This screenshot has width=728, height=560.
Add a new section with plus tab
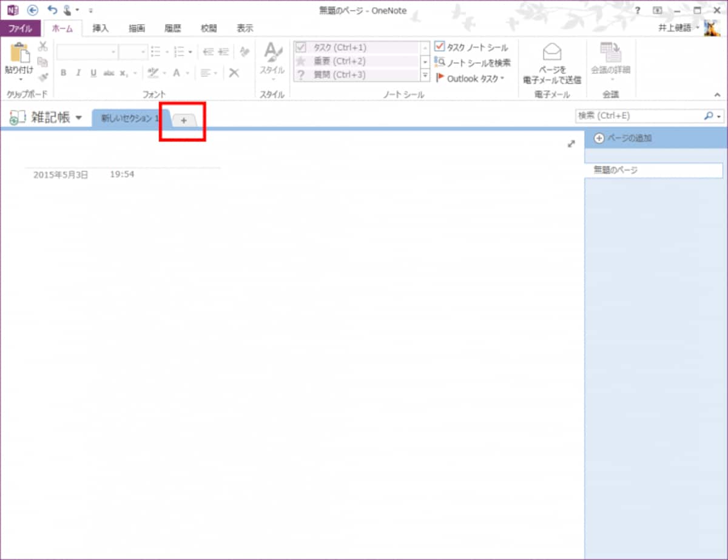pyautogui.click(x=184, y=120)
